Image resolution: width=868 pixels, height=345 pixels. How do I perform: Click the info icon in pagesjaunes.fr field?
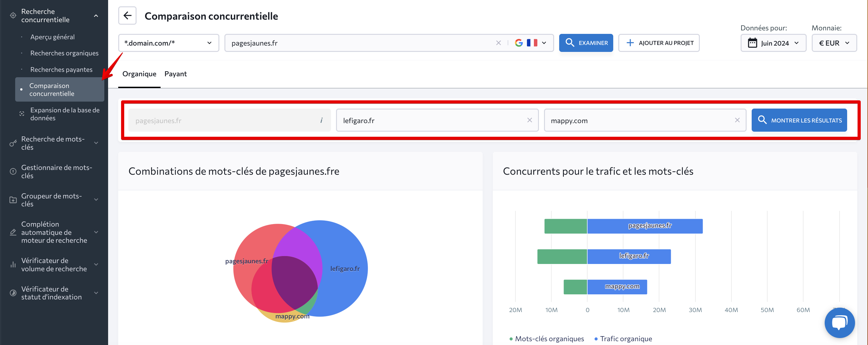(x=321, y=120)
